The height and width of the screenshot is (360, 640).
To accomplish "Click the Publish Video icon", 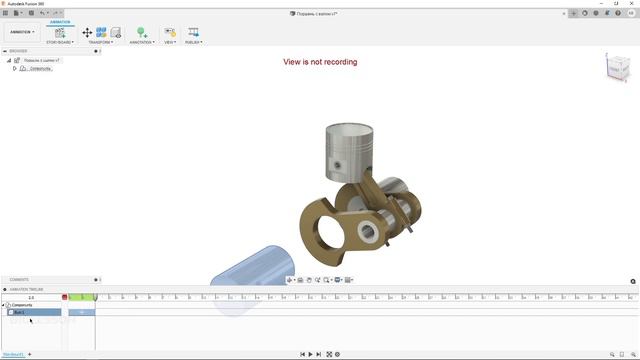I will 193,33.
